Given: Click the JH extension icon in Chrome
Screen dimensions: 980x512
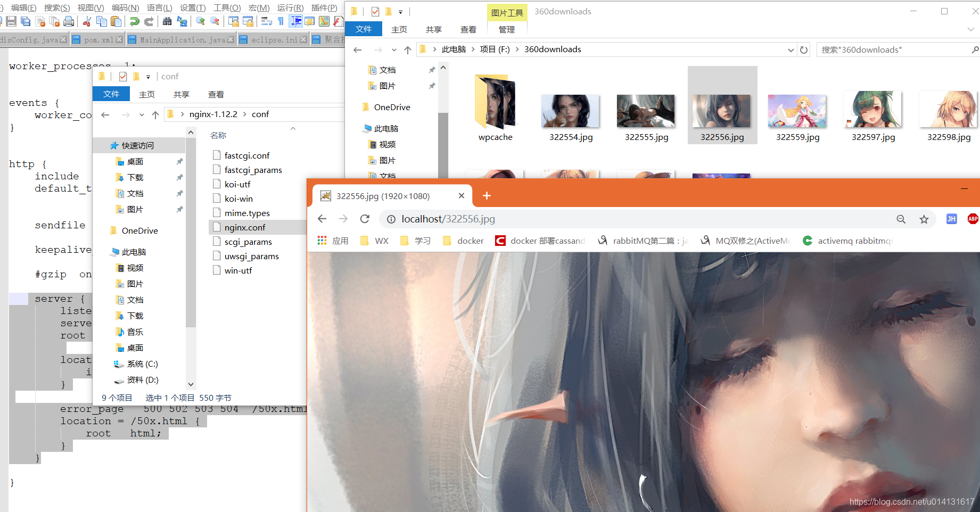Looking at the screenshot, I should [x=951, y=219].
